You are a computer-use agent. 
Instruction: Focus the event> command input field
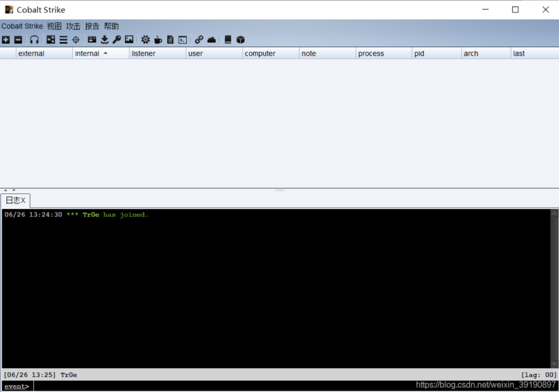(x=295, y=386)
